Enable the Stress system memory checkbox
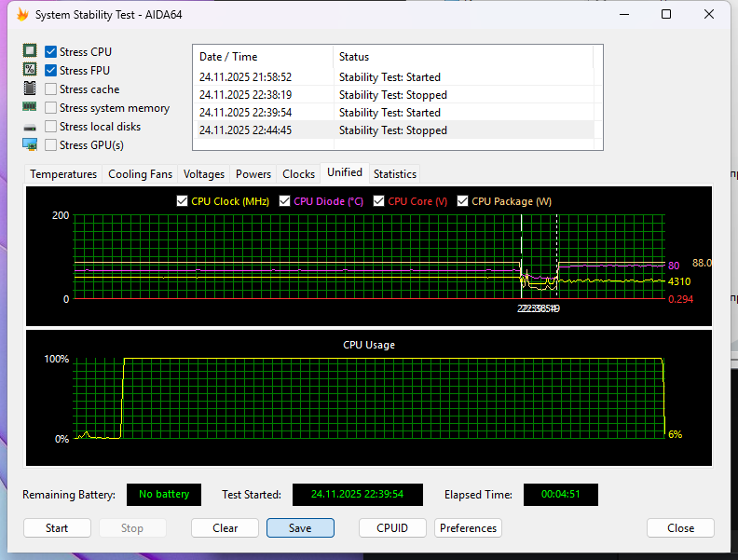The height and width of the screenshot is (560, 738). coord(51,108)
